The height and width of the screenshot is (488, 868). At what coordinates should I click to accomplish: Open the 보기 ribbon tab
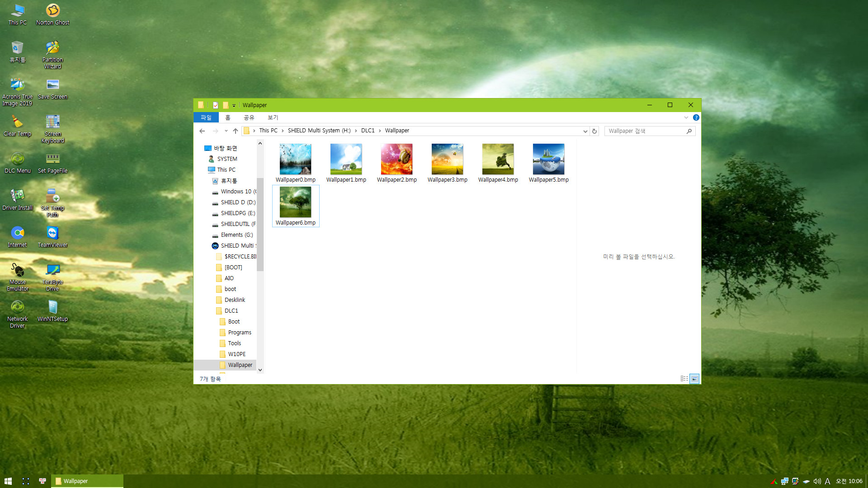tap(273, 117)
